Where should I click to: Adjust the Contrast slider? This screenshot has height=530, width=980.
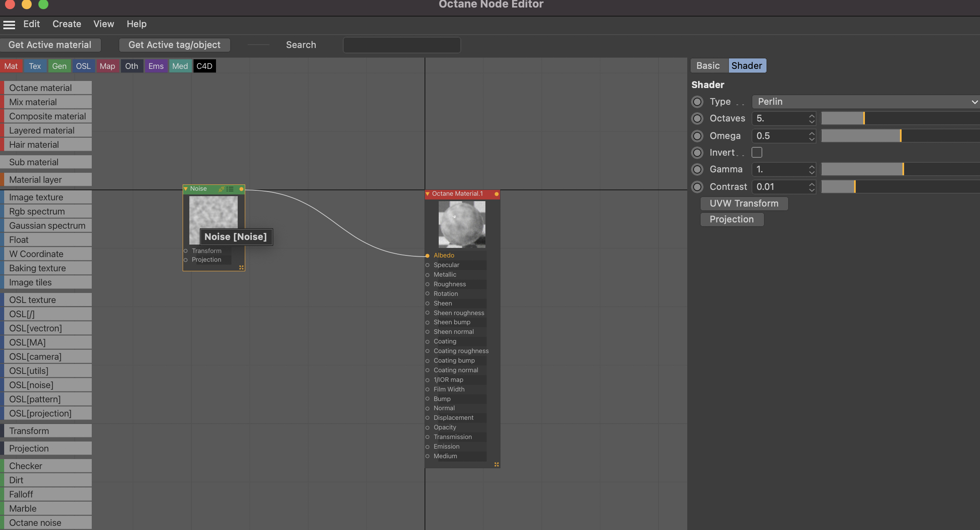coord(900,187)
